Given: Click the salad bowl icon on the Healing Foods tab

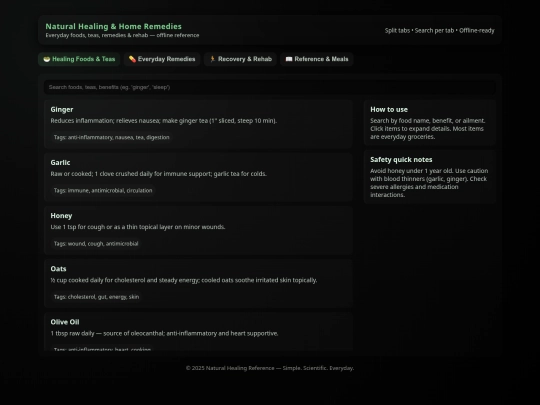Looking at the screenshot, I should 47,59.
